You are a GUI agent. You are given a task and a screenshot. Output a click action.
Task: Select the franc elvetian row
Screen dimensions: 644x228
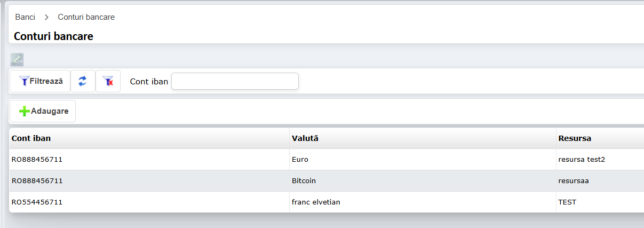pyautogui.click(x=316, y=202)
